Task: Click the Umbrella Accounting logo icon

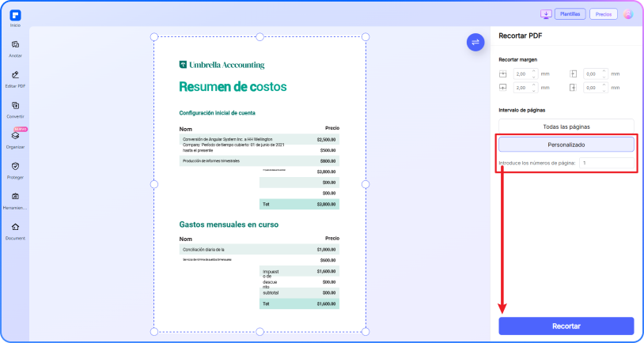Action: (183, 65)
